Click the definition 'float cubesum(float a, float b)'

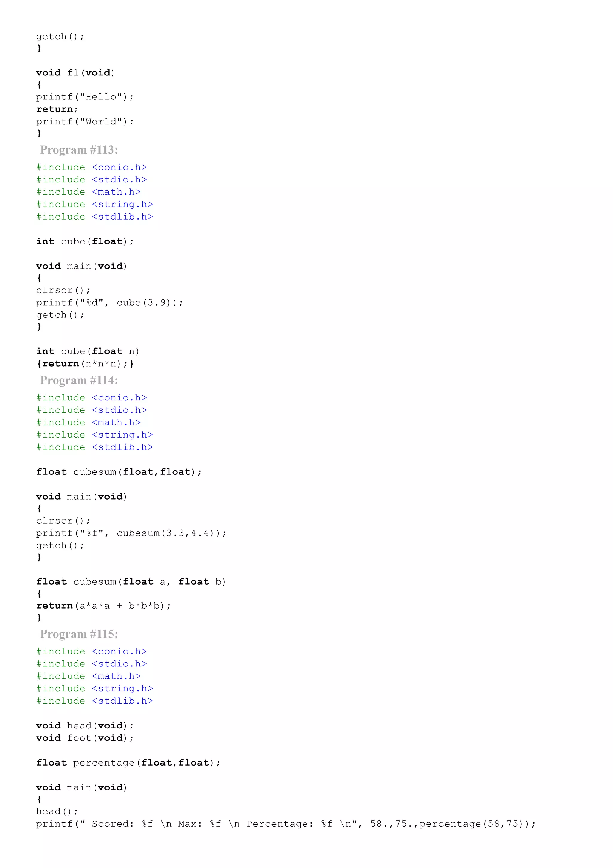pos(131,582)
